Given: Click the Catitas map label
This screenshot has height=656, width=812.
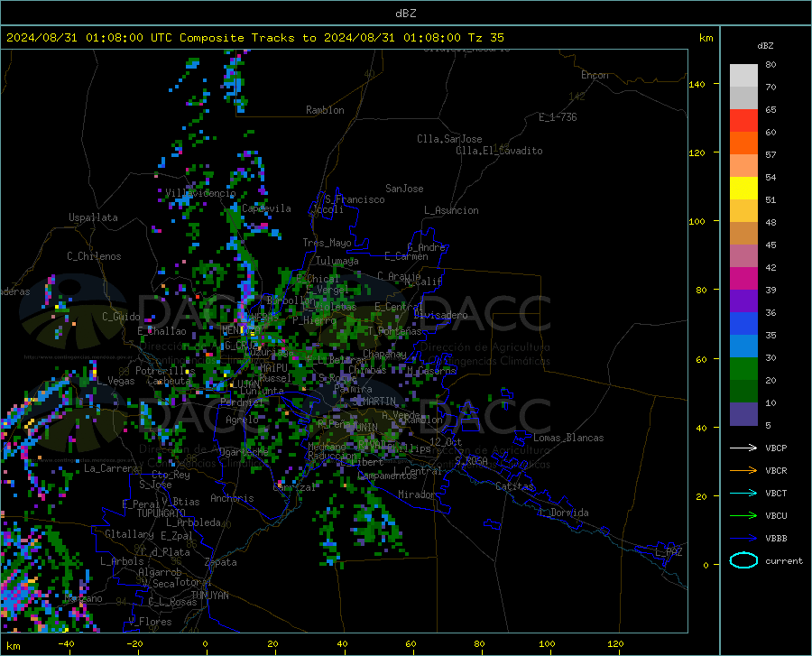Looking at the screenshot, I should pyautogui.click(x=514, y=486).
